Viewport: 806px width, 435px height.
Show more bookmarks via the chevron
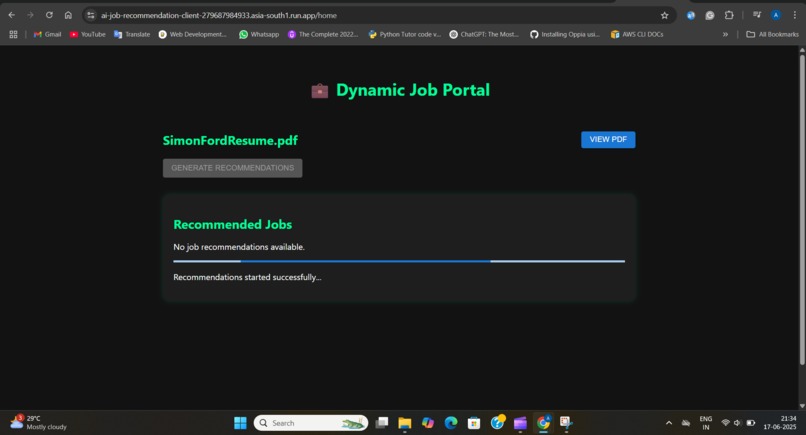[725, 34]
